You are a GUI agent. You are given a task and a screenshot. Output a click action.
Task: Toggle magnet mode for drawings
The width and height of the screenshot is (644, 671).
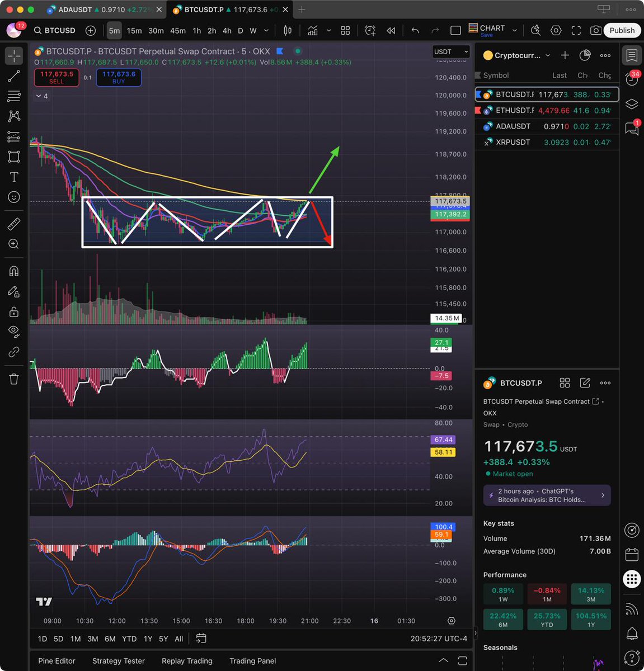[14, 271]
